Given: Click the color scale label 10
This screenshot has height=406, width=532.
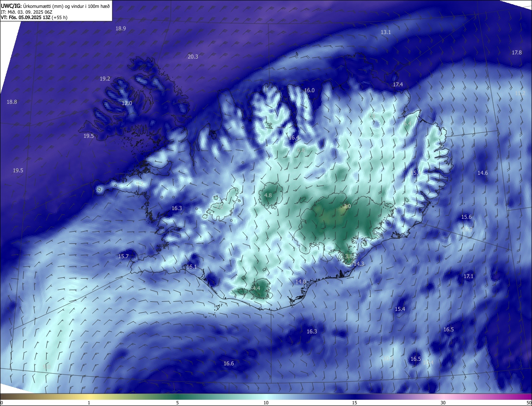Looking at the screenshot, I should pos(266,403).
